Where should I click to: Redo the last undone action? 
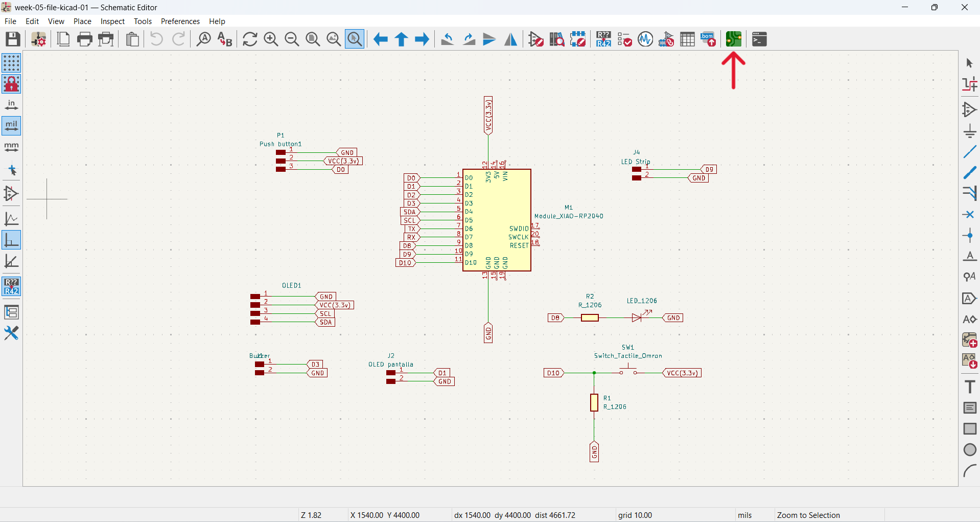(178, 39)
